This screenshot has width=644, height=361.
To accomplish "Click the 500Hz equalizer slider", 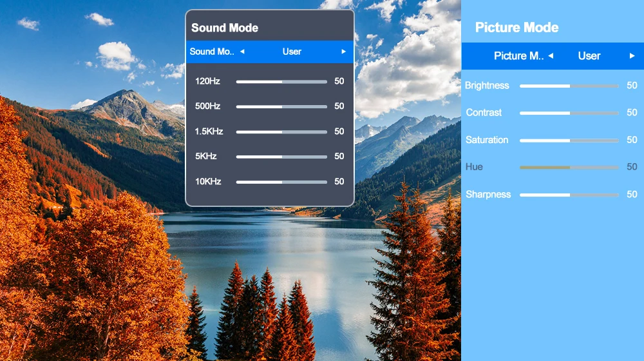I will click(281, 107).
